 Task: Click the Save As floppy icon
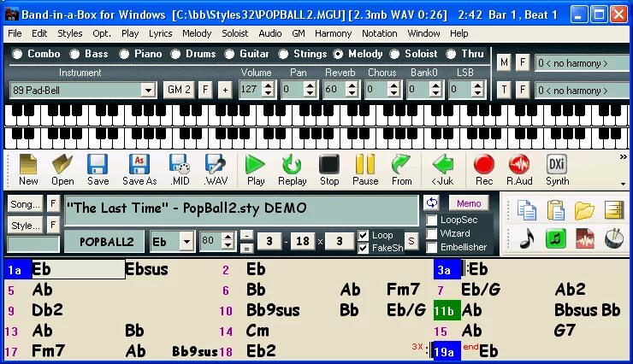(x=139, y=165)
